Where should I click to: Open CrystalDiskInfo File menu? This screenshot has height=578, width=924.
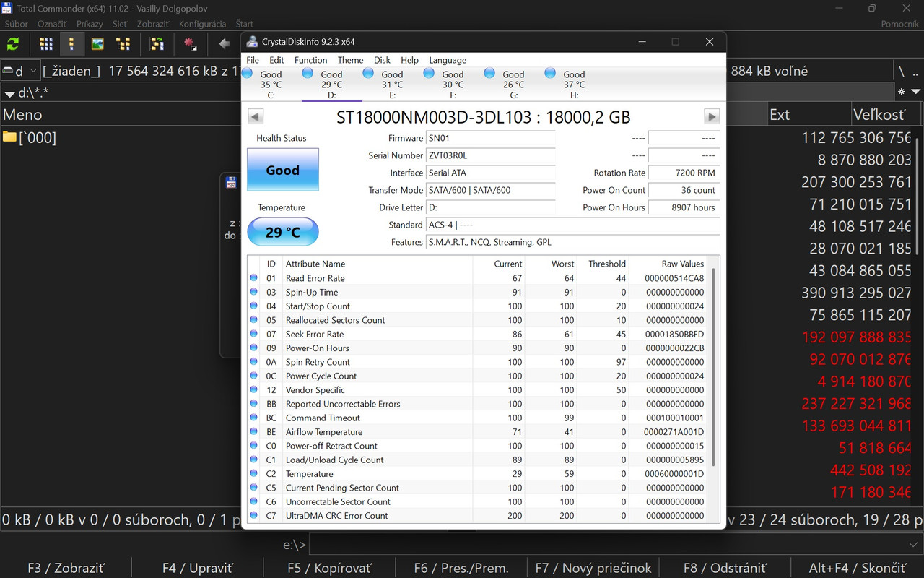pyautogui.click(x=253, y=60)
